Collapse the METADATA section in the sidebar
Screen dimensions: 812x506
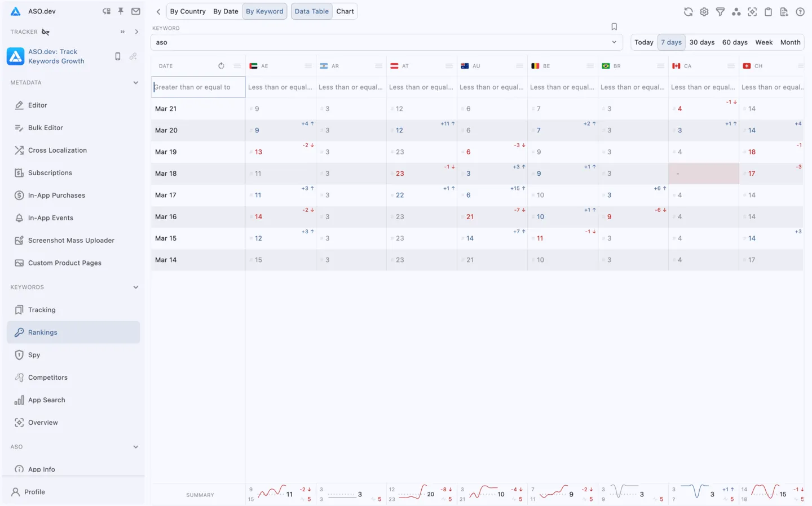(135, 82)
